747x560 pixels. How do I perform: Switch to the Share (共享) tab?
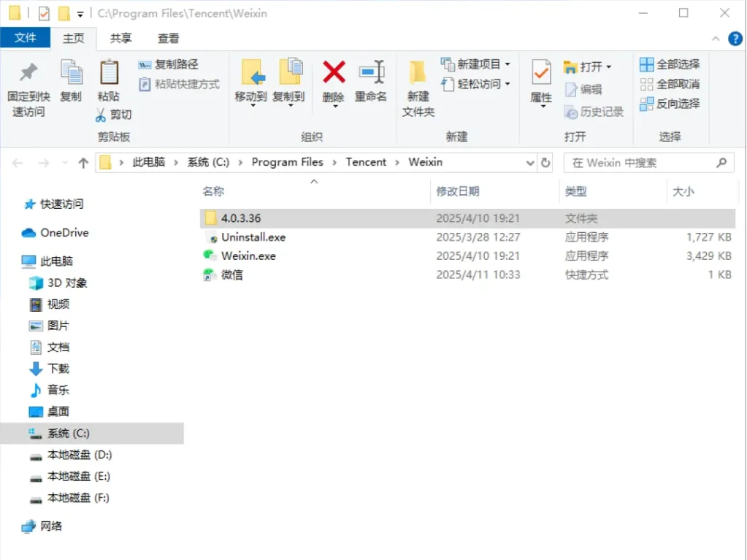(120, 39)
